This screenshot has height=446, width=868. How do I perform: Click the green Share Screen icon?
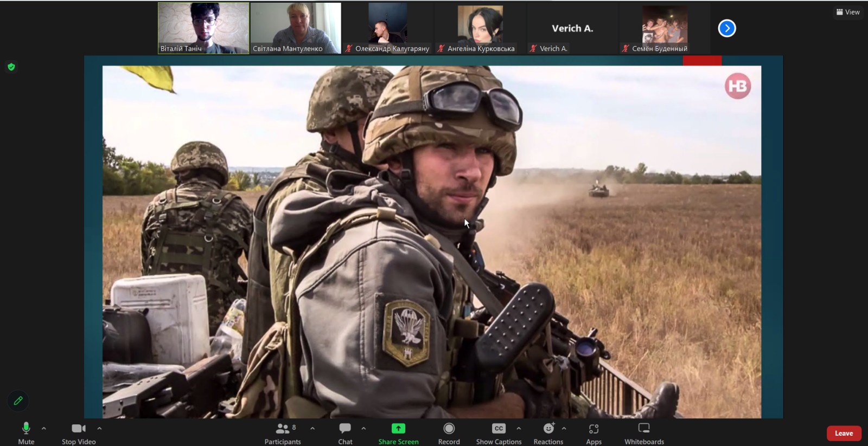coord(398,429)
